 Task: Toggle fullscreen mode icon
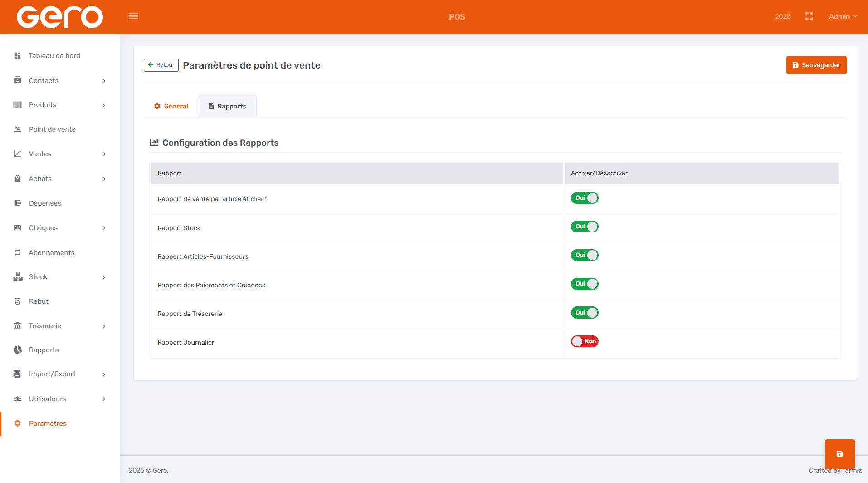pyautogui.click(x=809, y=16)
